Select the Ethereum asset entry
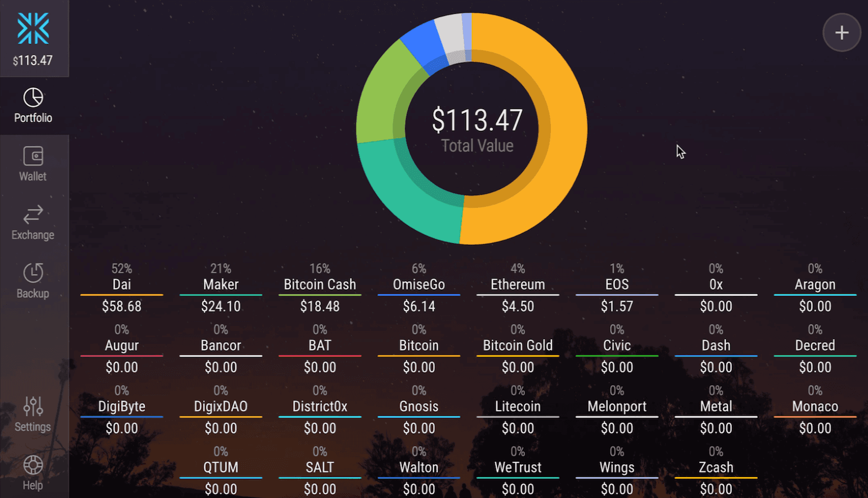This screenshot has width=868, height=498. (518, 288)
